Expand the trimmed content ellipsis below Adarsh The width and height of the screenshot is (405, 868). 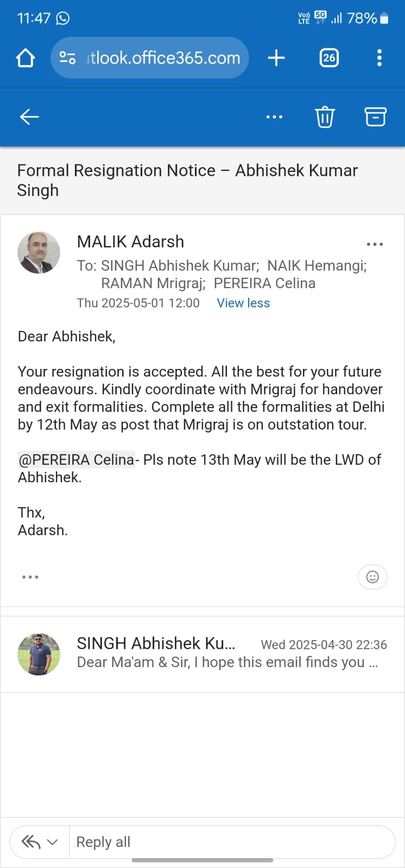[x=30, y=577]
